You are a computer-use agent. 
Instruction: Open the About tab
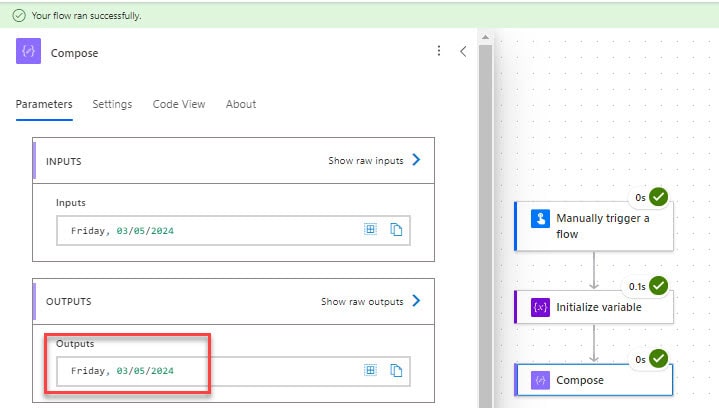(241, 104)
